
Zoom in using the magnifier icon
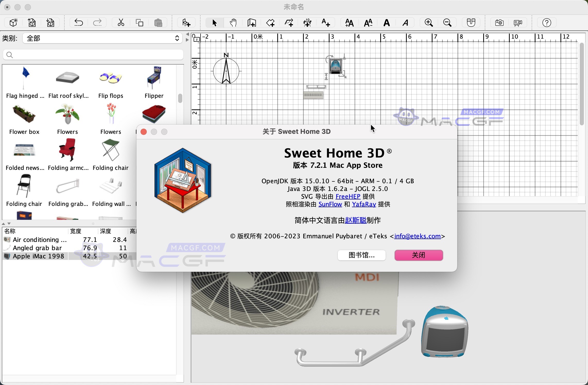pyautogui.click(x=428, y=23)
